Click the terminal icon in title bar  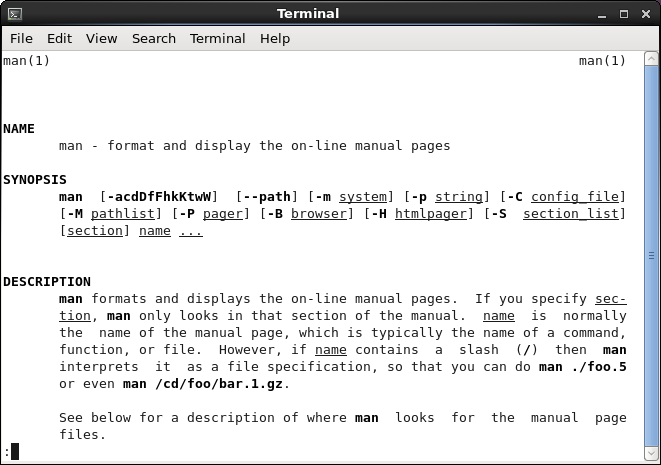[x=15, y=14]
